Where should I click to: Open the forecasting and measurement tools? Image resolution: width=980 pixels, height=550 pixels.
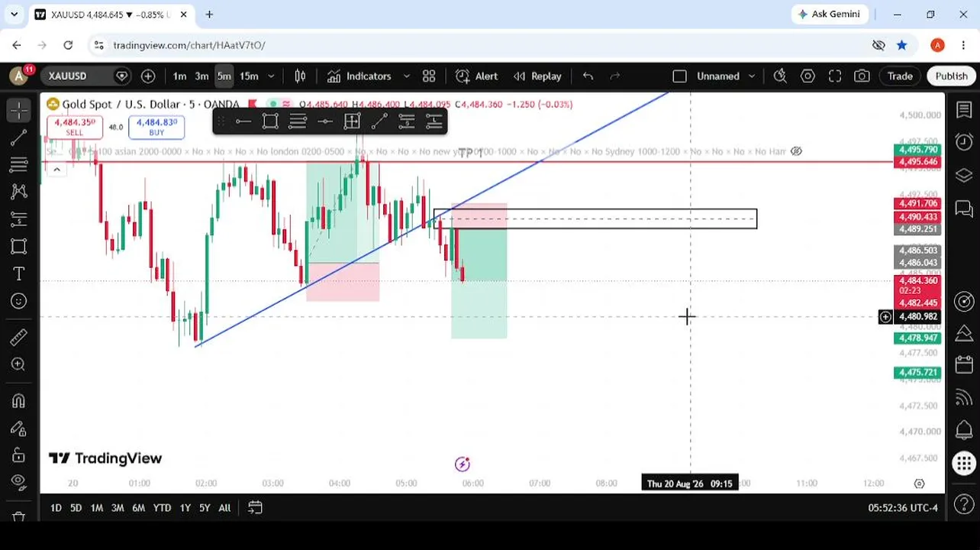click(x=19, y=219)
